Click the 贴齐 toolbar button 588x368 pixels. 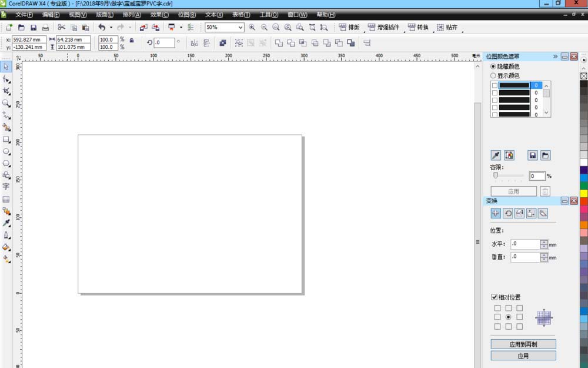coord(447,28)
